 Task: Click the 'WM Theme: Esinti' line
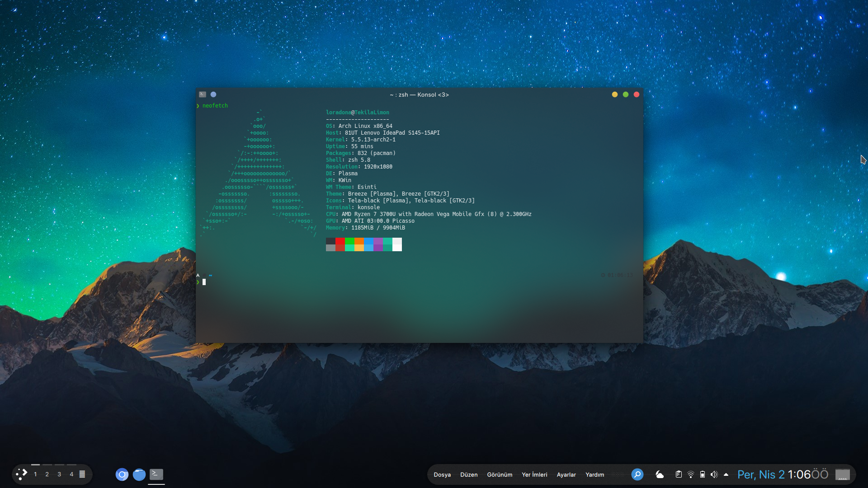click(x=351, y=187)
